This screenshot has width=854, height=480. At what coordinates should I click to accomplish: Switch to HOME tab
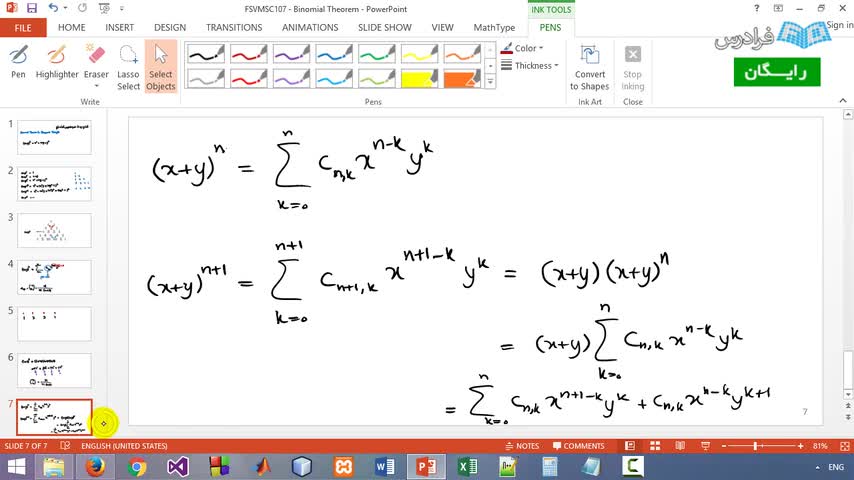(71, 28)
